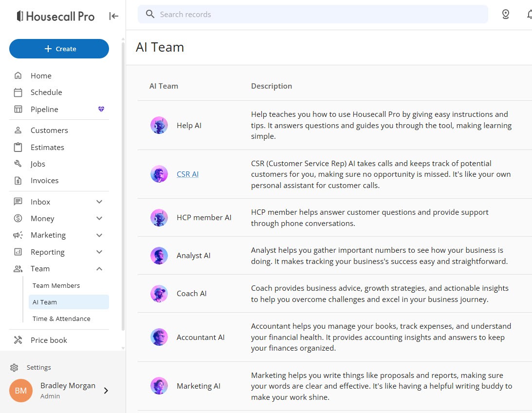The image size is (532, 413).
Task: Click the sidebar vertical scrollbar
Action: click(123, 186)
